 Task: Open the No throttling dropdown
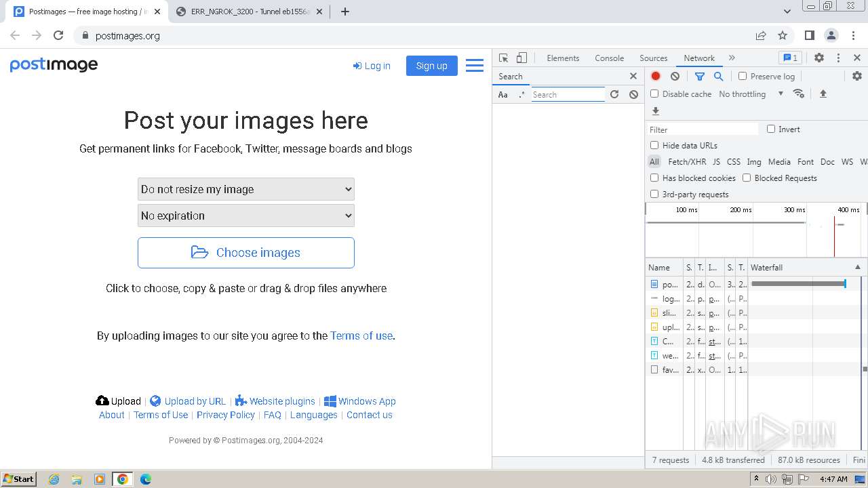[x=751, y=94]
